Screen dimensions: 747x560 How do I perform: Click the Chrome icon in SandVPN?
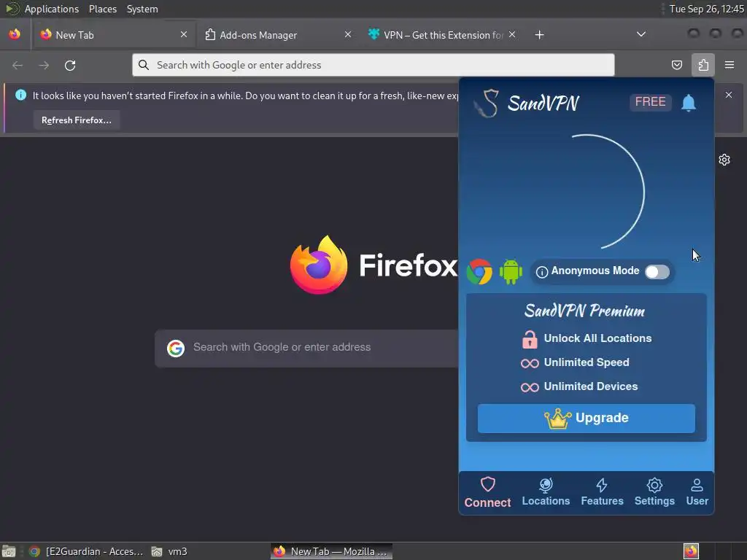[x=479, y=272]
